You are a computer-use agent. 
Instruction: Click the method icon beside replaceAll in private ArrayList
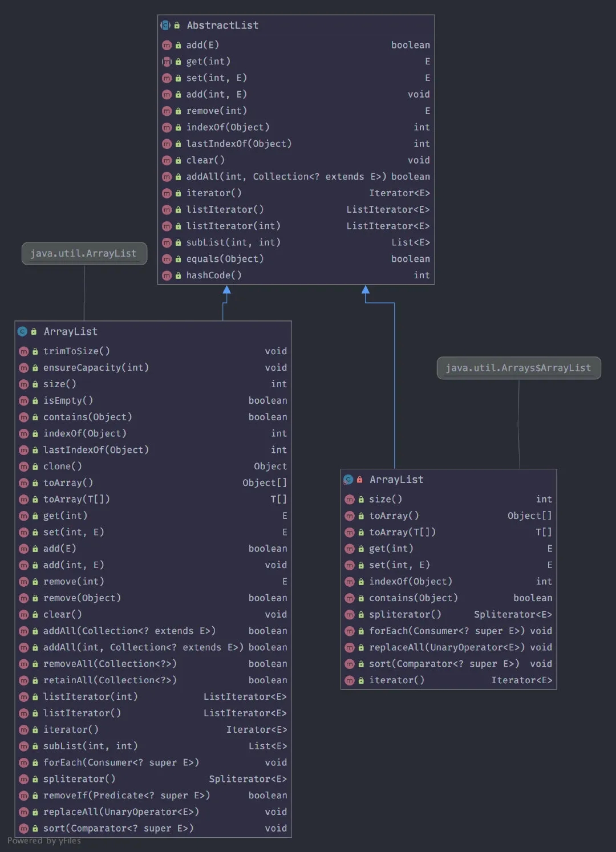tap(350, 648)
